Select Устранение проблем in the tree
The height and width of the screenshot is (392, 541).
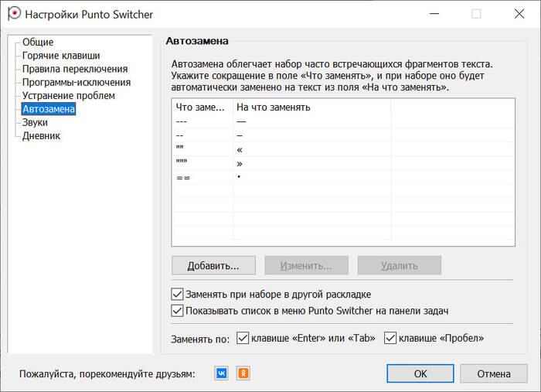pos(68,96)
